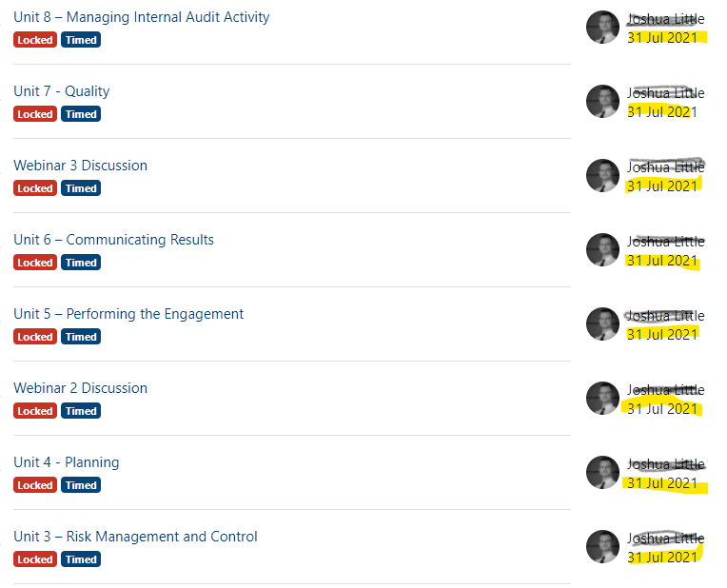The image size is (727, 588).
Task: Open Unit 8 – Managing Internal Audit Activity
Action: click(x=142, y=17)
